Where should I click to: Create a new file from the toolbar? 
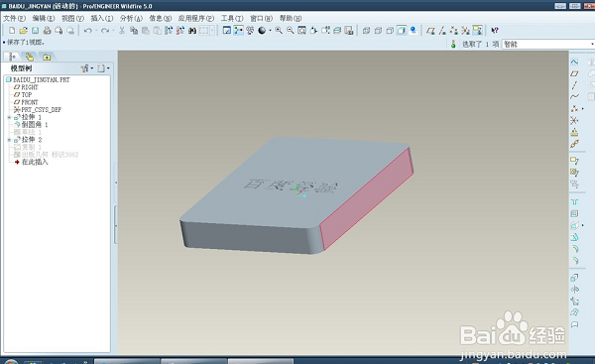[12, 31]
